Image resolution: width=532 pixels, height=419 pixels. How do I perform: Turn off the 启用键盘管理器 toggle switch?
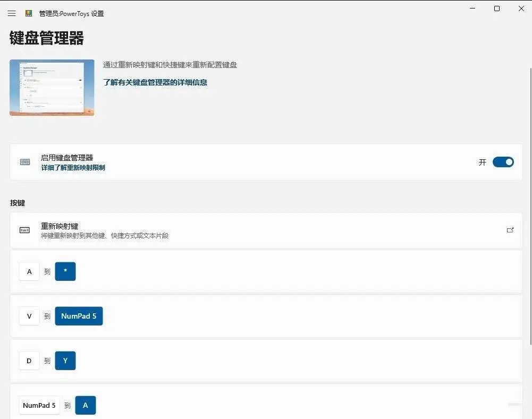[x=503, y=162]
